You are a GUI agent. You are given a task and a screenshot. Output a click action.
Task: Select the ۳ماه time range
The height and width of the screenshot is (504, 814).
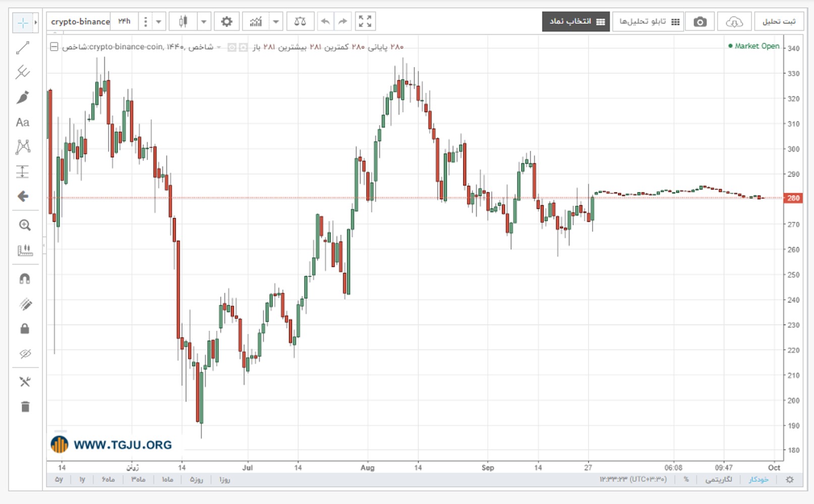coord(138,479)
